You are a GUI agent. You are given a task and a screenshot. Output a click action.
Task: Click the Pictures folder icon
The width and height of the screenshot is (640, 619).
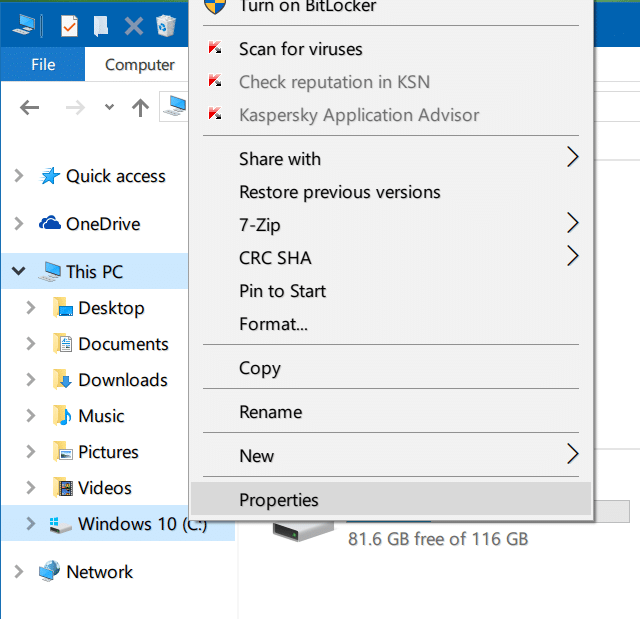point(62,451)
